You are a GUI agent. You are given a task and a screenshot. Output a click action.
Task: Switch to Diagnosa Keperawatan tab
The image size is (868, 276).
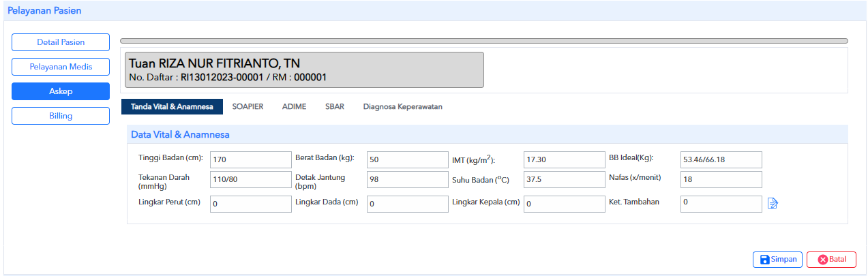pyautogui.click(x=403, y=106)
